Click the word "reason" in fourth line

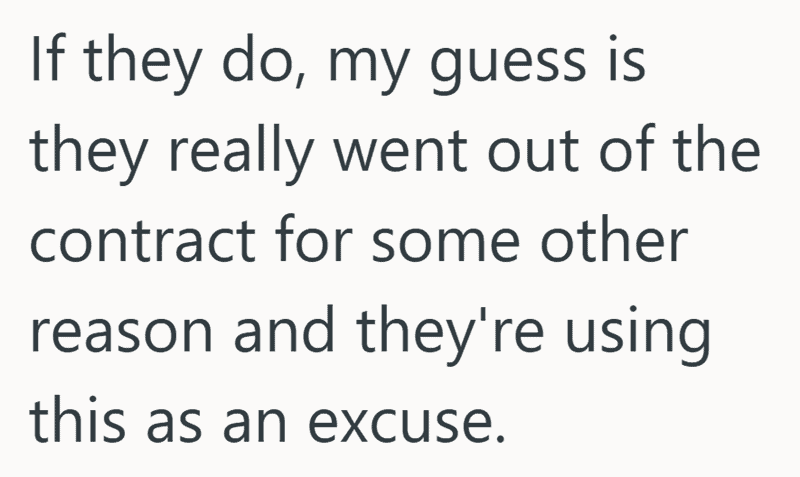pos(121,334)
